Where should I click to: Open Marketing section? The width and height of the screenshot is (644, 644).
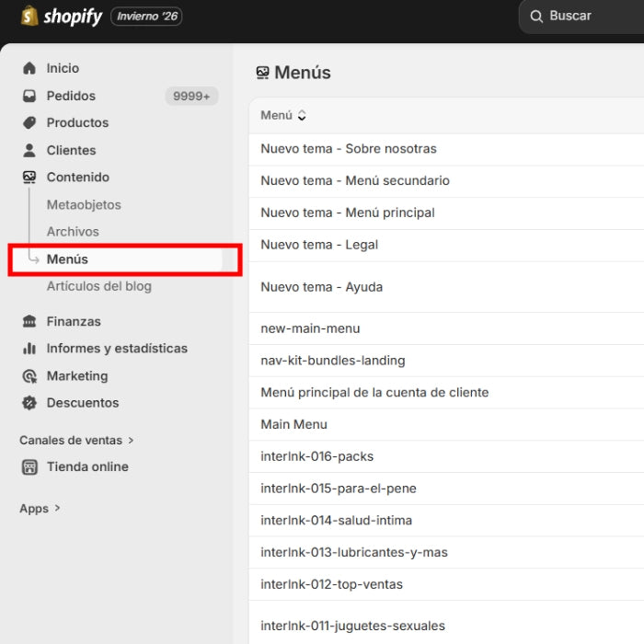[x=77, y=376]
